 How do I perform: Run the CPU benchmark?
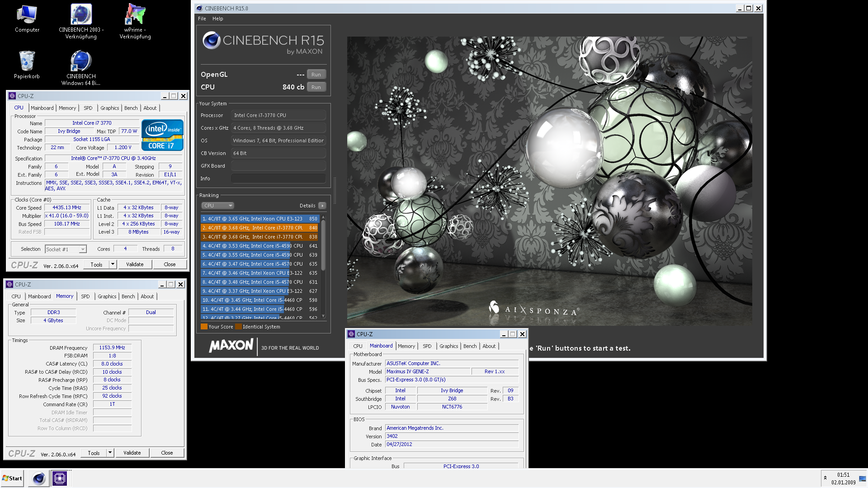click(316, 87)
